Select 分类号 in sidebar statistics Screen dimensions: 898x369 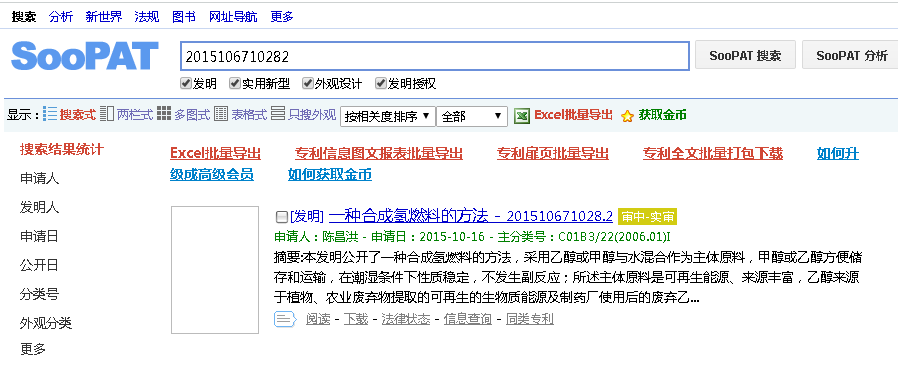(x=40, y=295)
